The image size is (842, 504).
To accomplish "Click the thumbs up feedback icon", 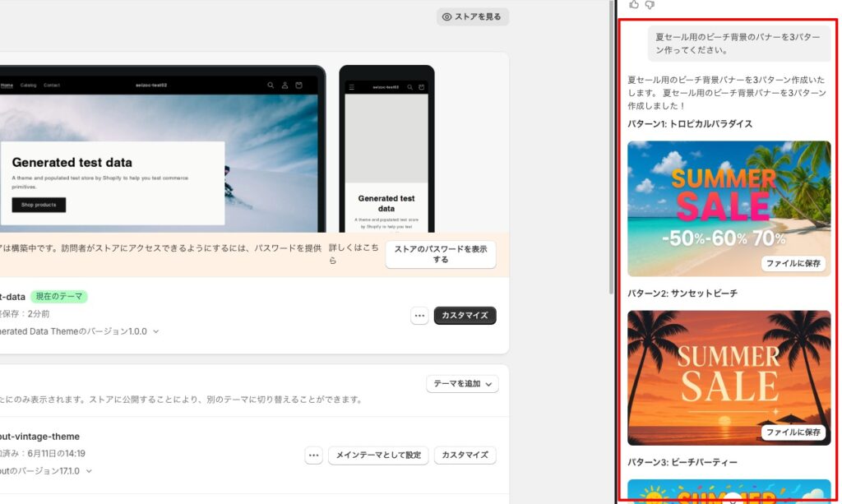I will point(634,5).
